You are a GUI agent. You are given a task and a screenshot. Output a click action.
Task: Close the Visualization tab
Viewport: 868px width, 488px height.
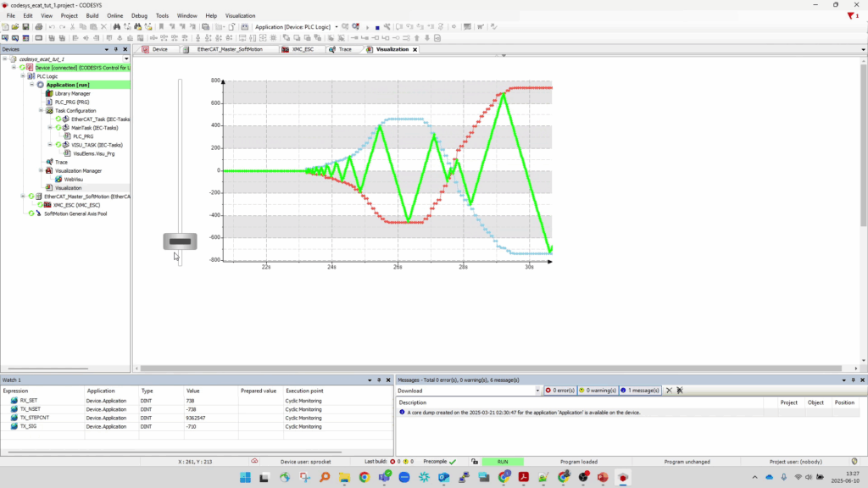tap(415, 49)
